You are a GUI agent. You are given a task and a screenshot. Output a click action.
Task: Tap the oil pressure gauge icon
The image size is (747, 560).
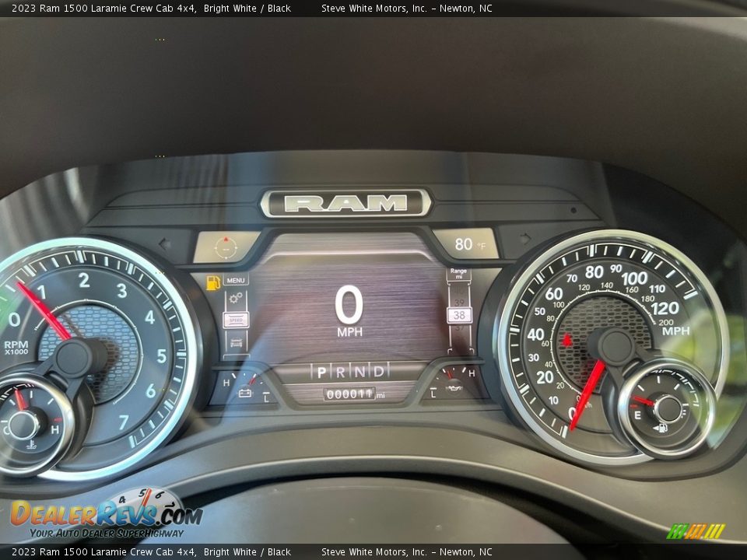point(453,389)
